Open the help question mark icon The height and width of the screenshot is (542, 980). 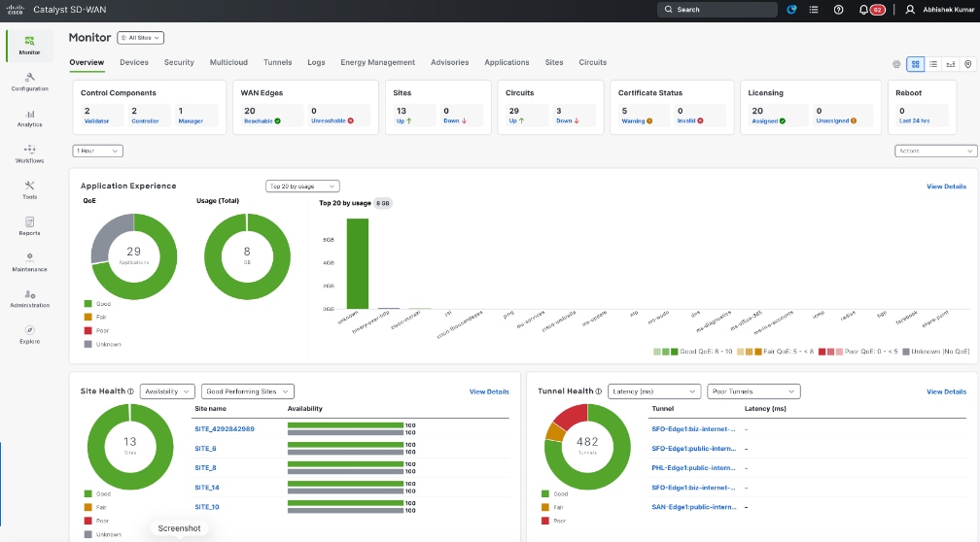[x=839, y=10]
